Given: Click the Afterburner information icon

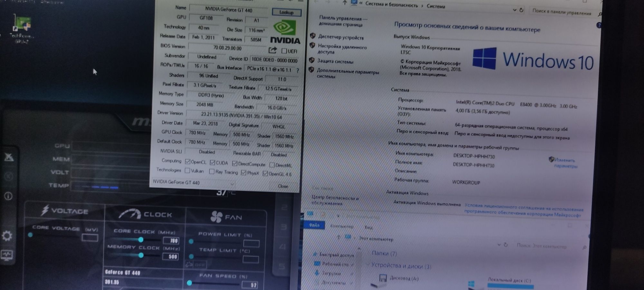Looking at the screenshot, I should 8,196.
